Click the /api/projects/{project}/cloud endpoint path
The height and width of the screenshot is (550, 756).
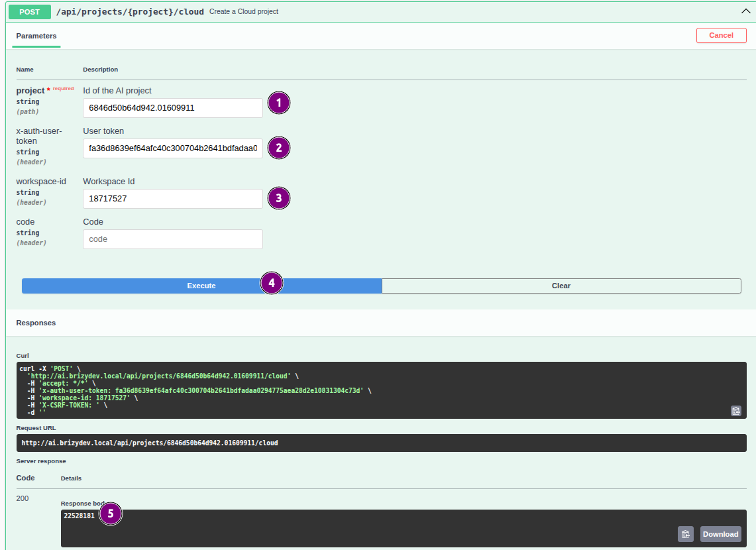point(130,11)
